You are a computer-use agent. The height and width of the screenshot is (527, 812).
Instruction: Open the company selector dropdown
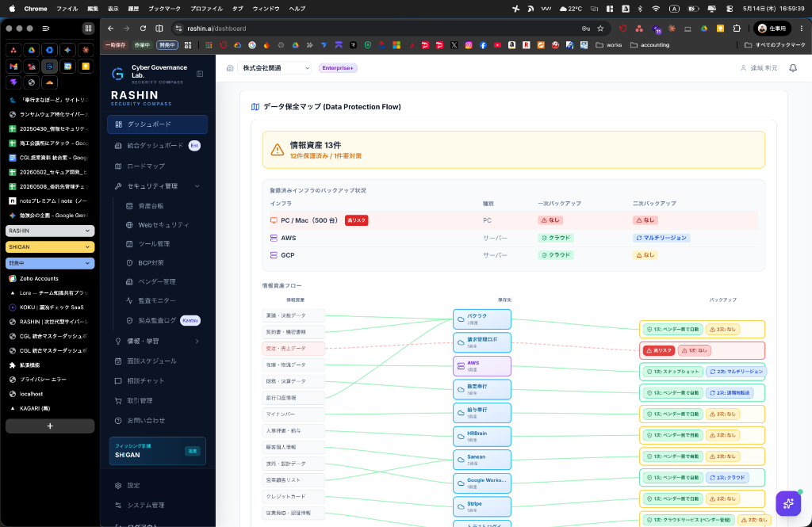pyautogui.click(x=274, y=68)
